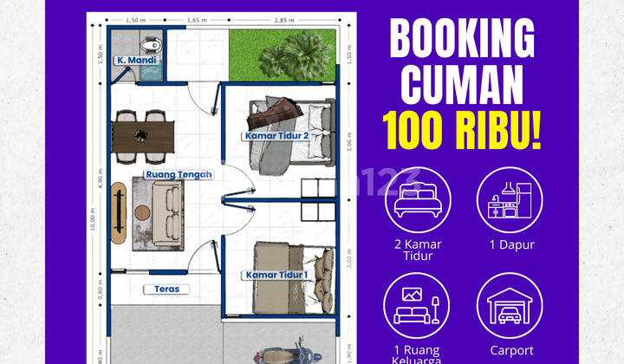The height and width of the screenshot is (364, 624).
Task: Click the living room sofa icon
Action: click(x=417, y=306)
